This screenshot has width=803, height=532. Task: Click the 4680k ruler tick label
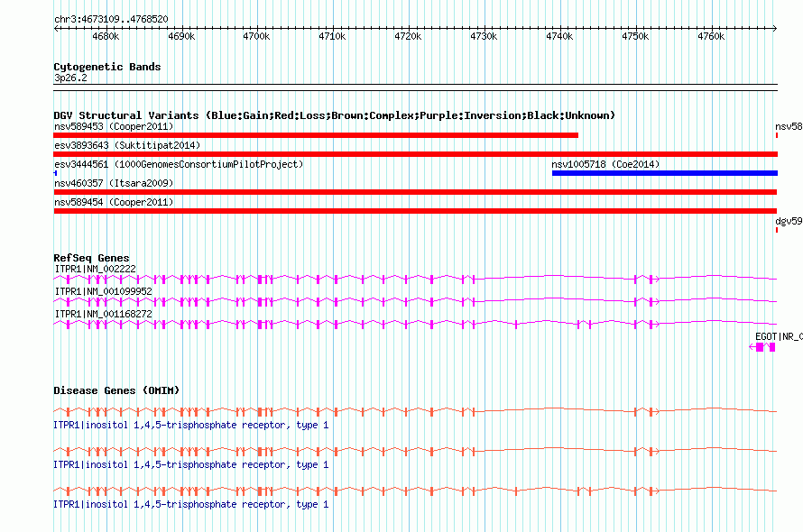pyautogui.click(x=106, y=36)
